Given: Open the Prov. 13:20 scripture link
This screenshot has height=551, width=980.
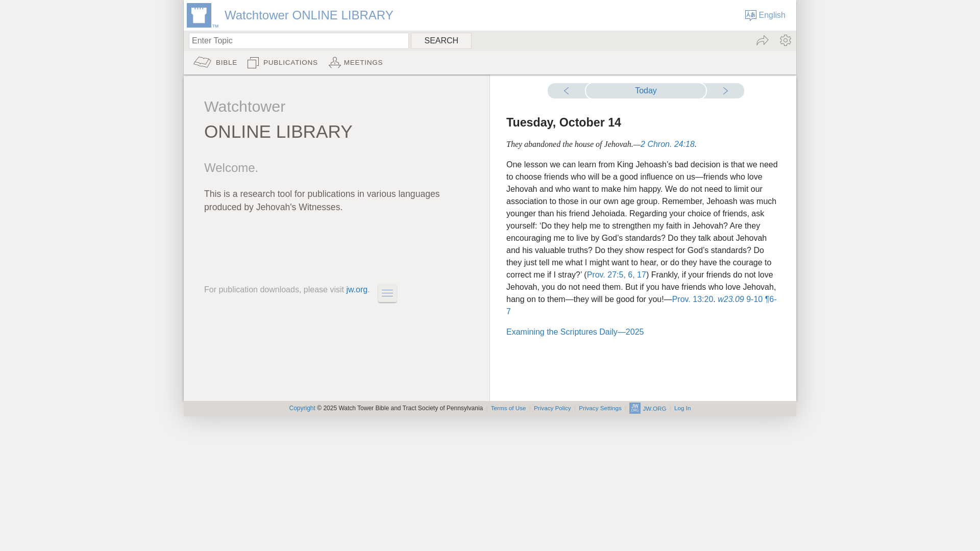Looking at the screenshot, I should pos(693,299).
